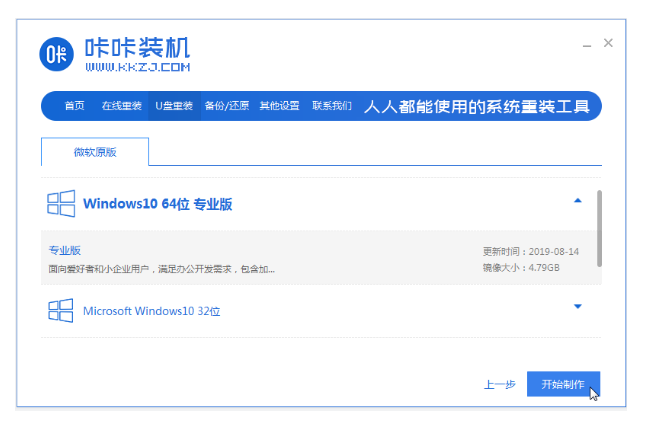Select the U盘重装 navigation item
The height and width of the screenshot is (423, 645).
(x=174, y=106)
